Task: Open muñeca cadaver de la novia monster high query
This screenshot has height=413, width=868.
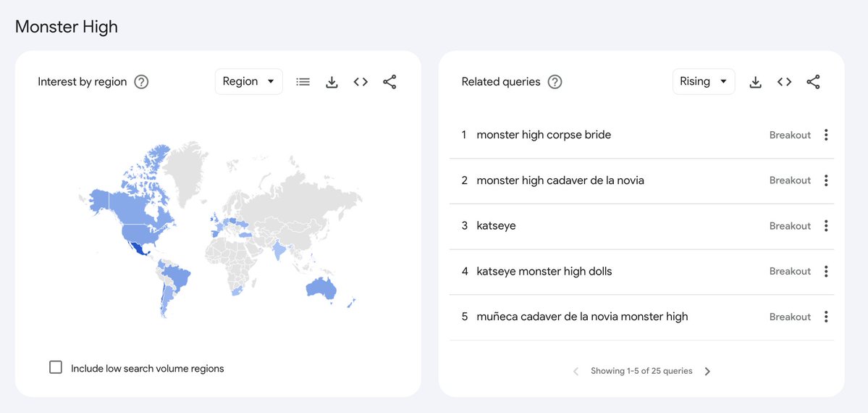Action: pyautogui.click(x=582, y=317)
